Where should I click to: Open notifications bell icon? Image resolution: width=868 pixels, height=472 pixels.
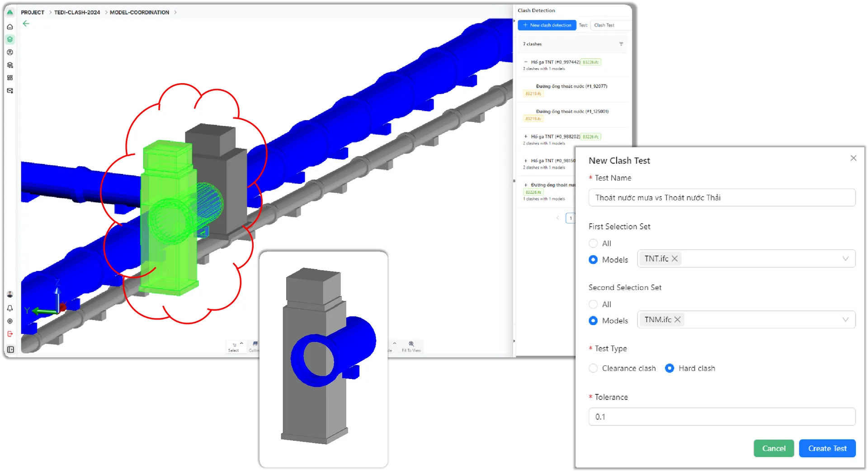[10, 308]
